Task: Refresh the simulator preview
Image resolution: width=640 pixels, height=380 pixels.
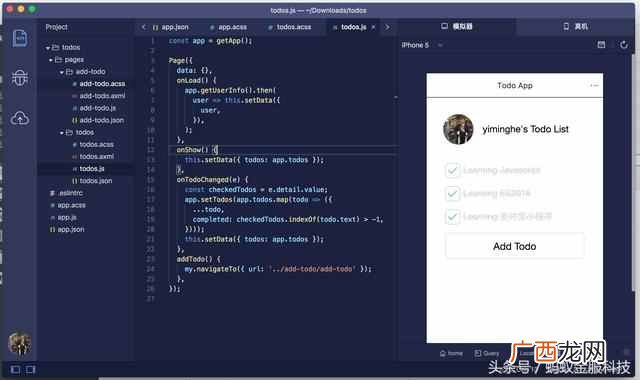Action: pos(624,44)
